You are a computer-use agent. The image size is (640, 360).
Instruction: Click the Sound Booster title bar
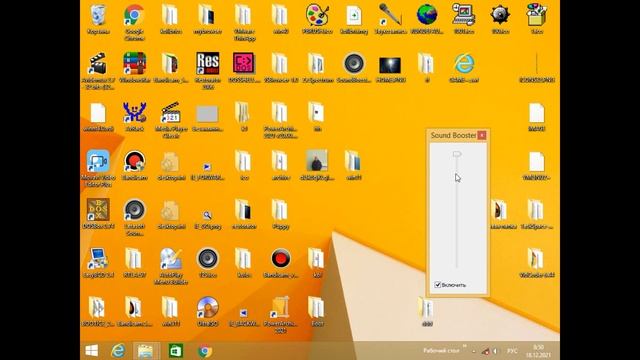(x=453, y=135)
